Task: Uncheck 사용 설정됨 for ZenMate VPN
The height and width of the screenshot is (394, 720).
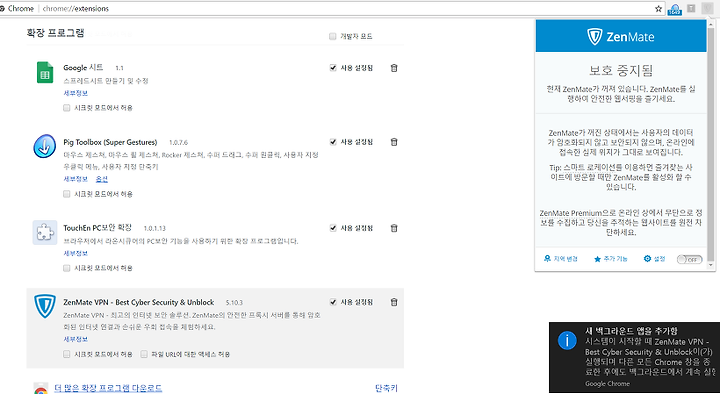Action: pyautogui.click(x=333, y=302)
